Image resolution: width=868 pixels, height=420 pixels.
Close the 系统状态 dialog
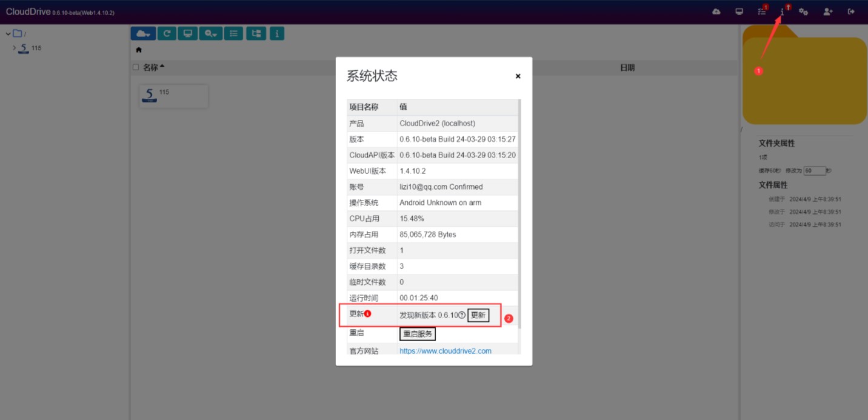coord(518,76)
